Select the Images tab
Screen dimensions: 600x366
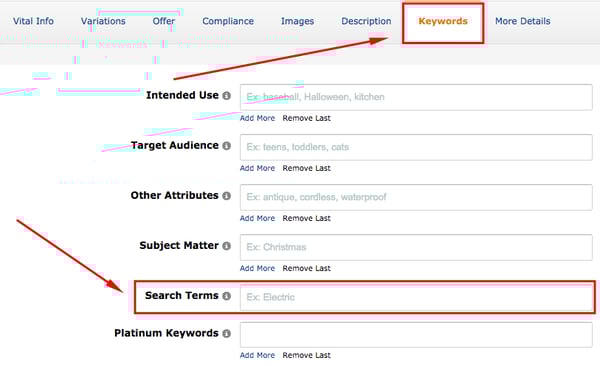pyautogui.click(x=297, y=21)
